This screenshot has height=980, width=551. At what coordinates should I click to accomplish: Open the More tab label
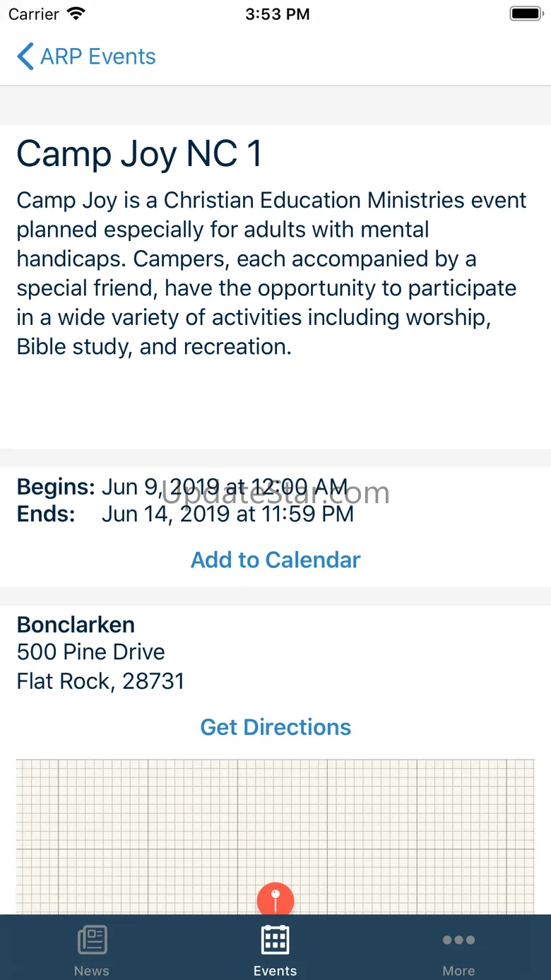(458, 971)
